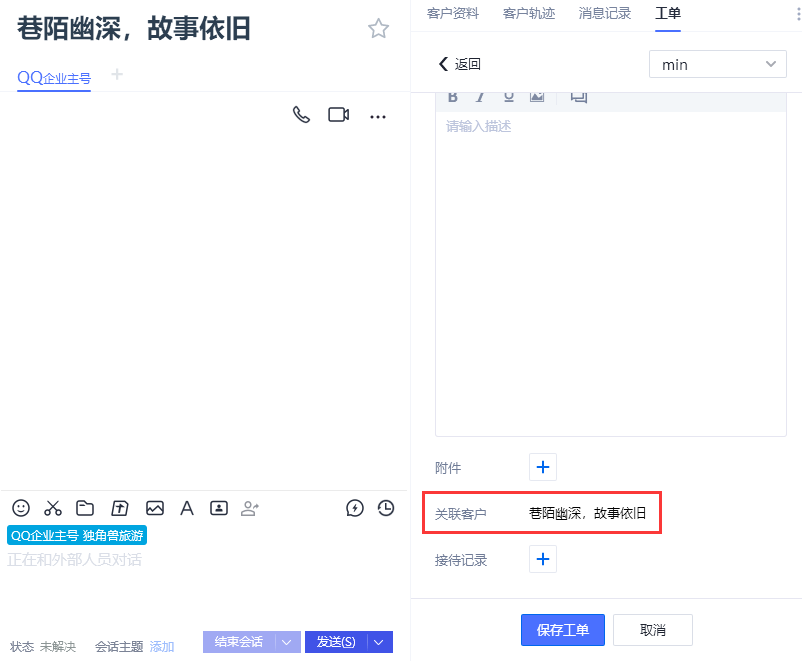Transfer conversation to another agent
The width and height of the screenshot is (802, 661).
point(250,508)
